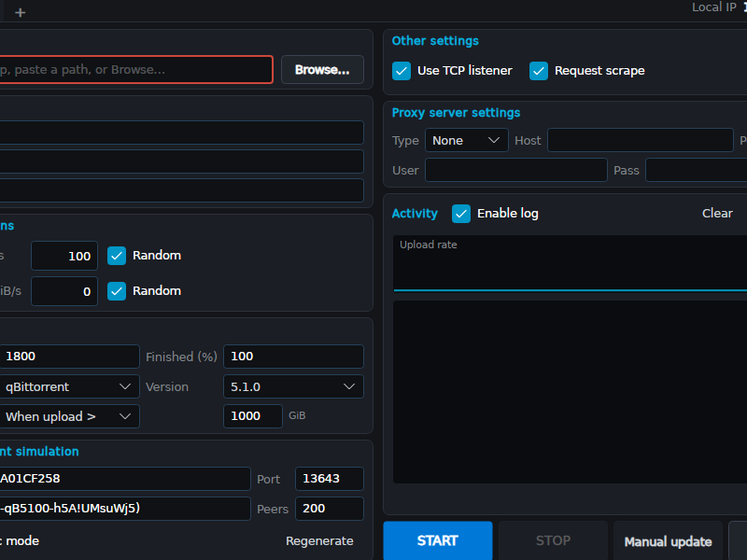The width and height of the screenshot is (747, 560).
Task: Open a new tab with plus icon
Action: coord(20,12)
